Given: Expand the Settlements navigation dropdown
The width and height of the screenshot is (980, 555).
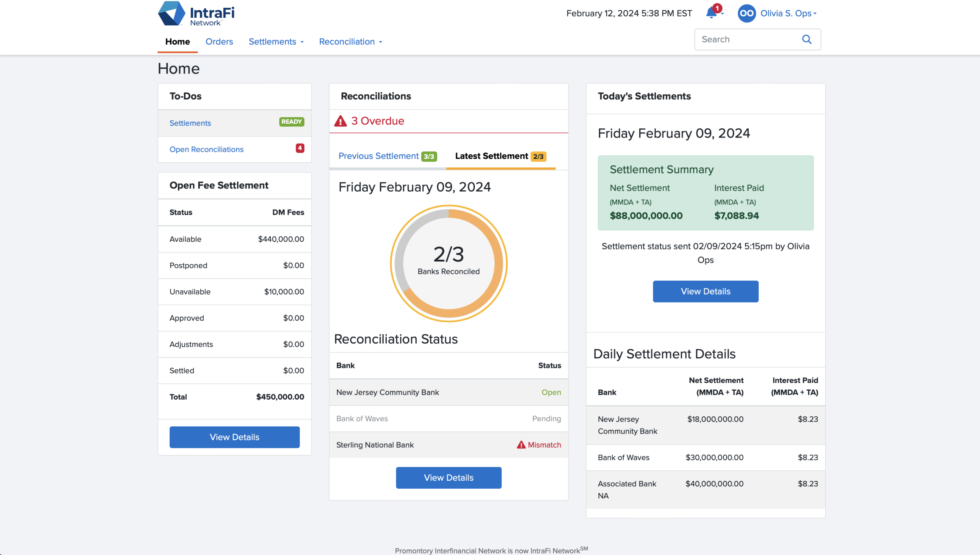Looking at the screenshot, I should pos(276,42).
